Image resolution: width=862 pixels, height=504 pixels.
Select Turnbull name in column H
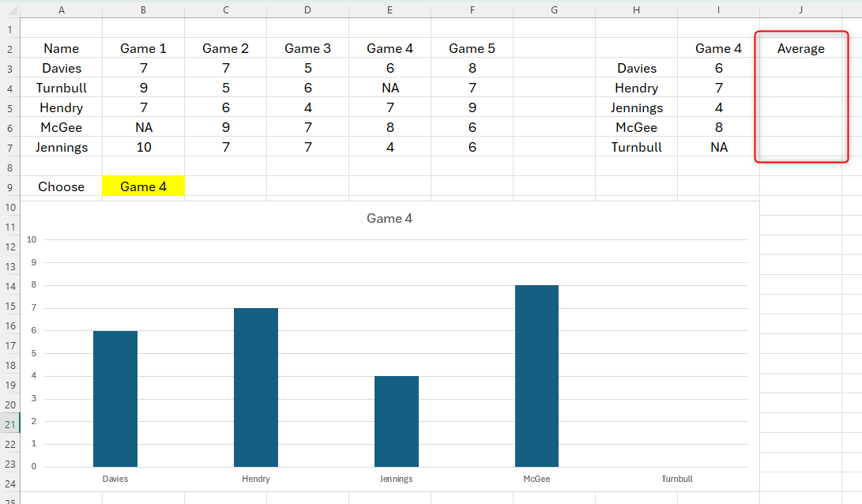pos(637,147)
